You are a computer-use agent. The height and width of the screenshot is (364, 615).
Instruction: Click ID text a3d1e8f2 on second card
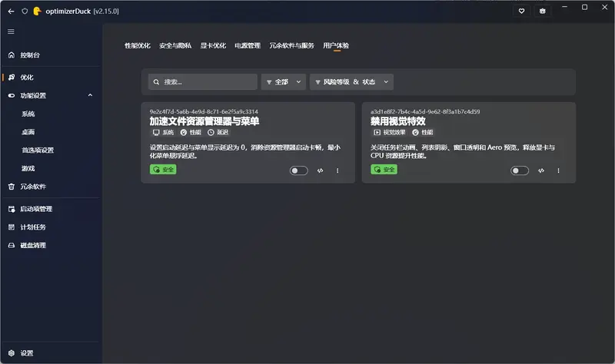[425, 111]
